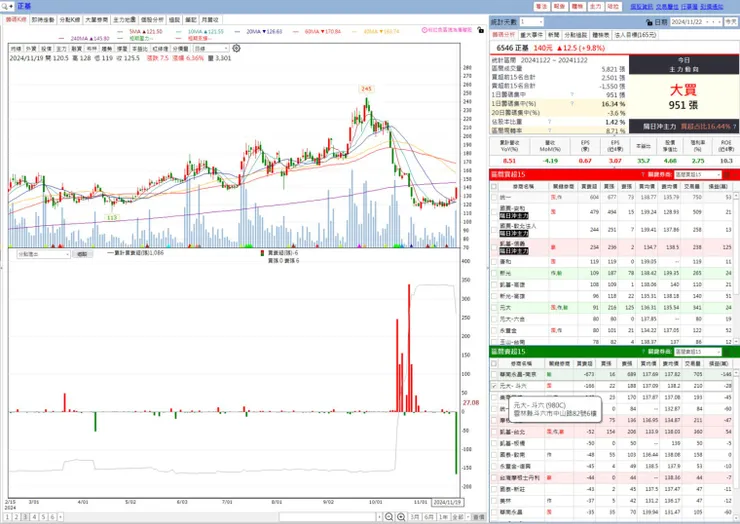This screenshot has width=740, height=524.
Task: Tick checkbox for 永豐金 buy row
Action: coord(494,330)
